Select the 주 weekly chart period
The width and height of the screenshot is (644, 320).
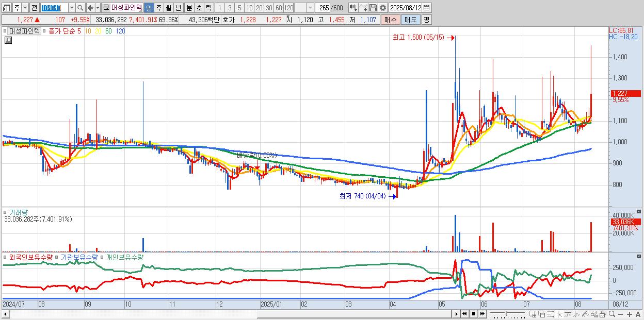click(158, 8)
